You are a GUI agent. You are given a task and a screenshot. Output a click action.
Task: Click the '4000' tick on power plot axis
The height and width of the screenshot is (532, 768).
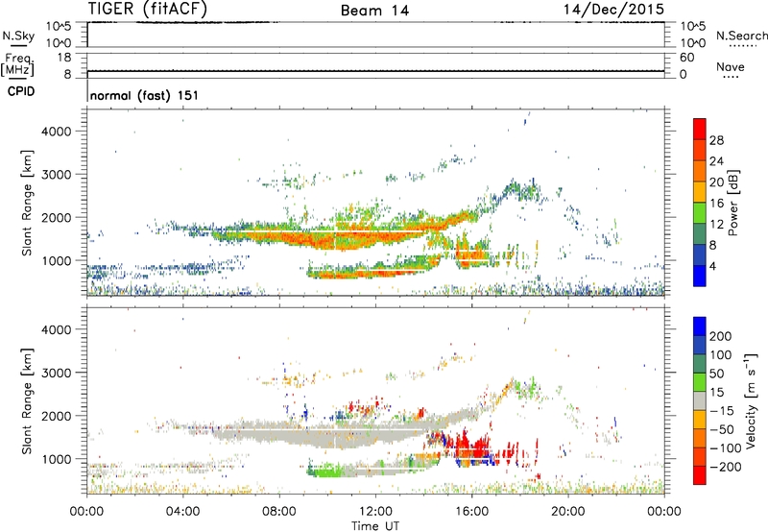pos(57,132)
